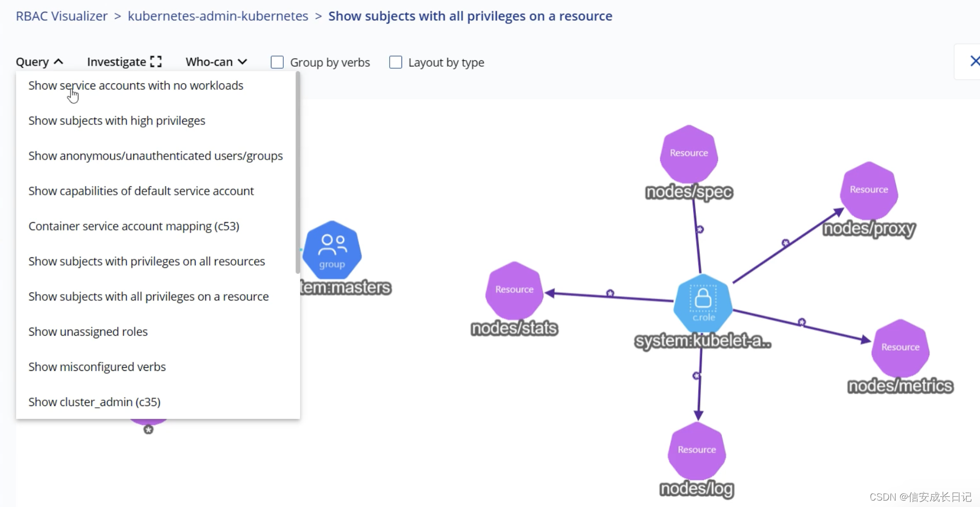
Task: Choose Show unassigned roles from the menu
Action: click(88, 331)
